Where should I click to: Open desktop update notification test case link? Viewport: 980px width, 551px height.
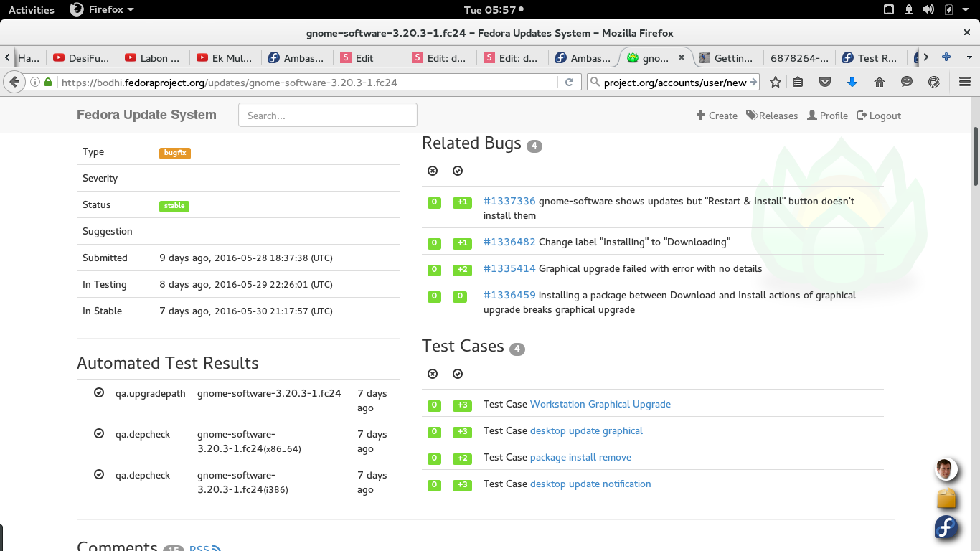click(590, 484)
